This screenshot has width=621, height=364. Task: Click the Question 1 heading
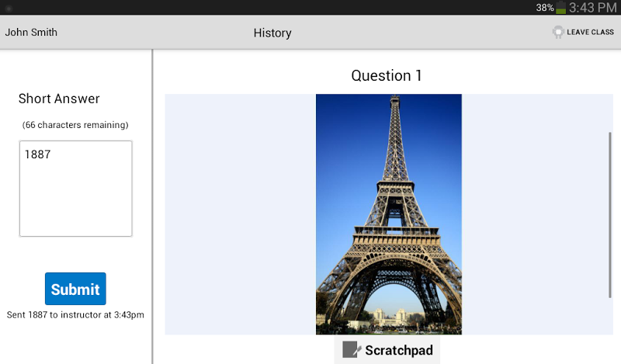tap(387, 75)
